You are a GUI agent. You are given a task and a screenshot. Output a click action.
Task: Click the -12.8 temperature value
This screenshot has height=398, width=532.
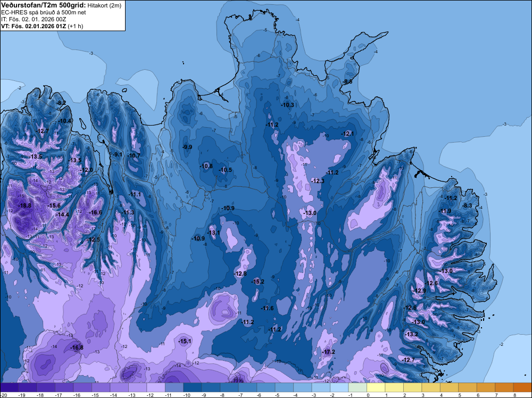click(240, 274)
